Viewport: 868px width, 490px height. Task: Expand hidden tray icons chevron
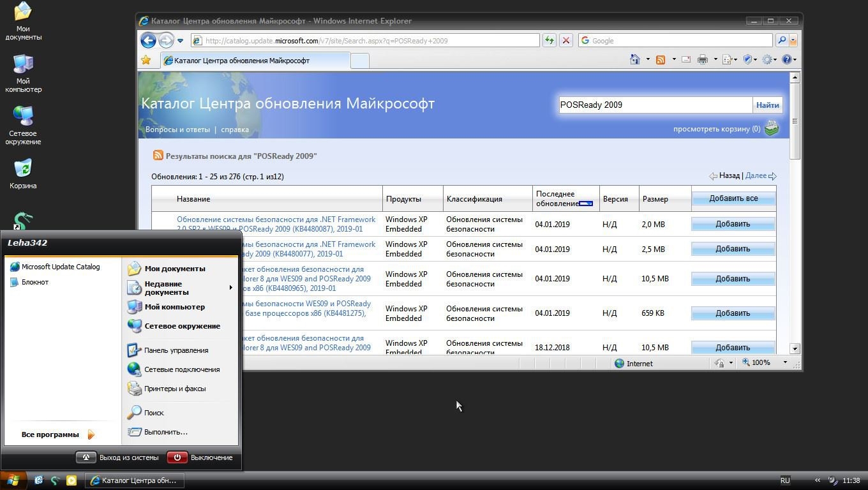(x=818, y=480)
